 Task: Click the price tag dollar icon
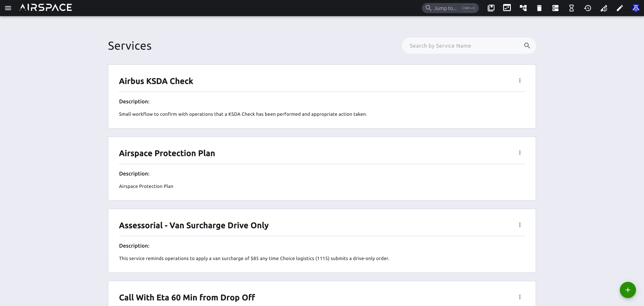pos(604,8)
